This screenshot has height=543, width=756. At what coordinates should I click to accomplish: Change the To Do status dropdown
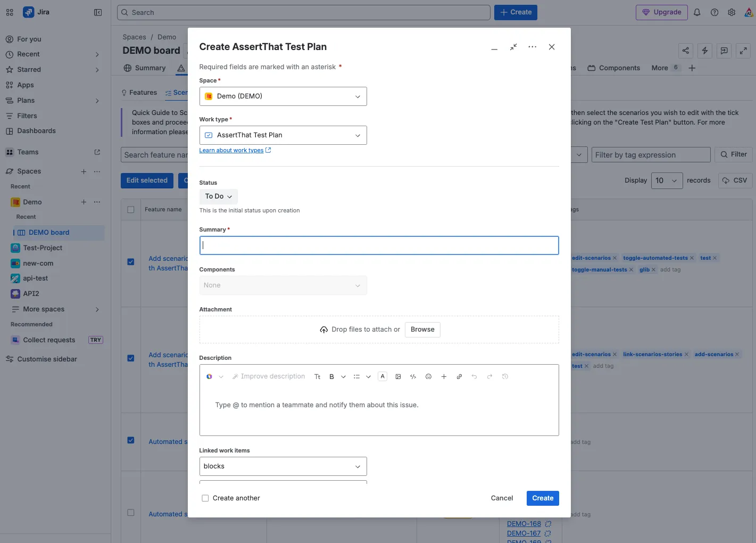point(219,196)
